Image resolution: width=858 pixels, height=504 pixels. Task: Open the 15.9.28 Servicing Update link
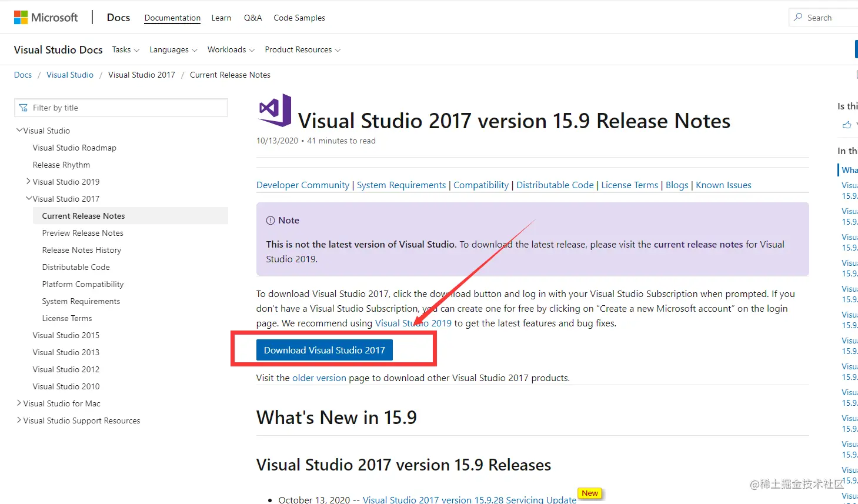click(x=469, y=499)
